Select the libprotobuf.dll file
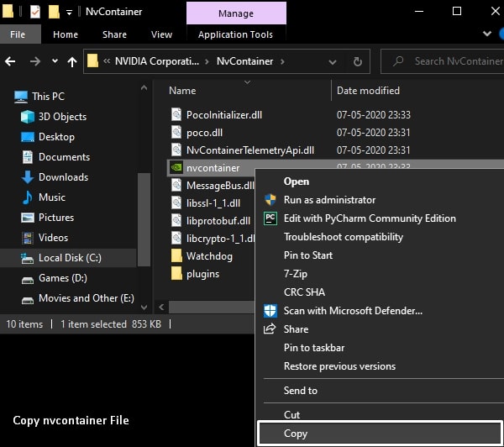The image size is (504, 447). (218, 221)
